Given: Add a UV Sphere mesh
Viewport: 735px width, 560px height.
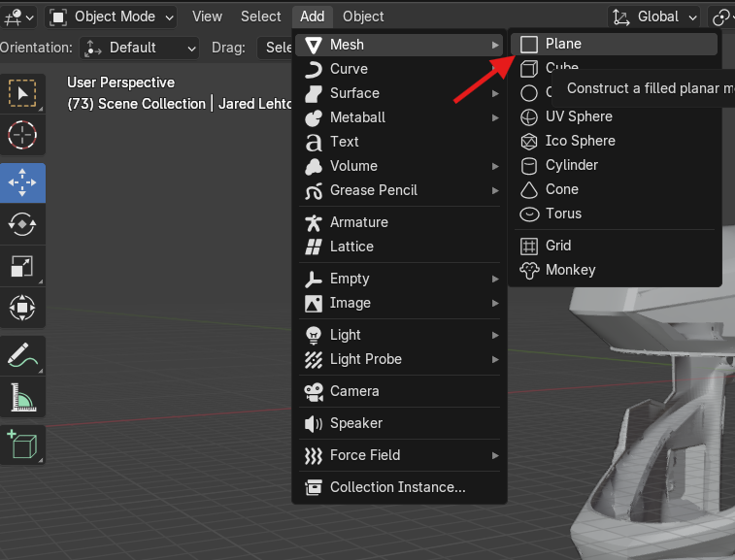Looking at the screenshot, I should [614, 116].
